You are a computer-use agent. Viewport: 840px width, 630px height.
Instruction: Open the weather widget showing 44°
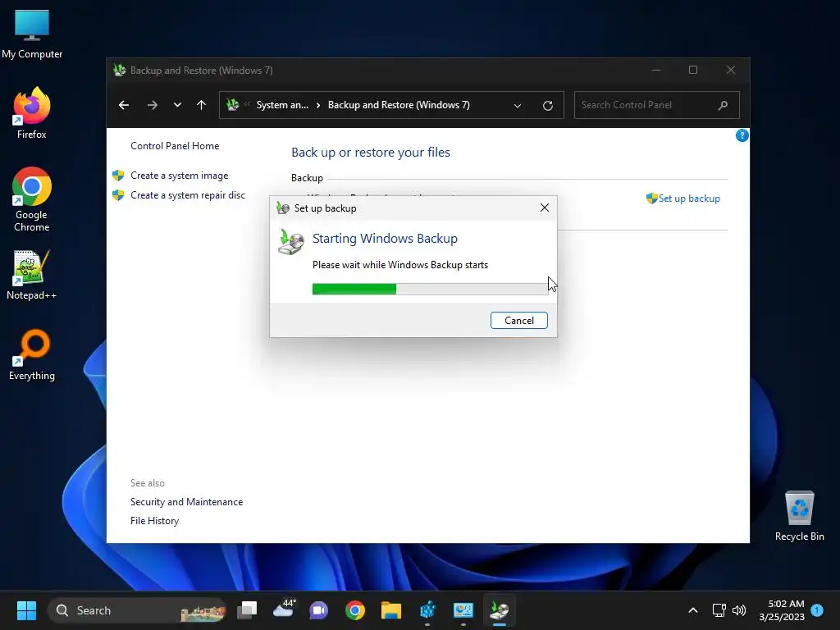(x=283, y=609)
